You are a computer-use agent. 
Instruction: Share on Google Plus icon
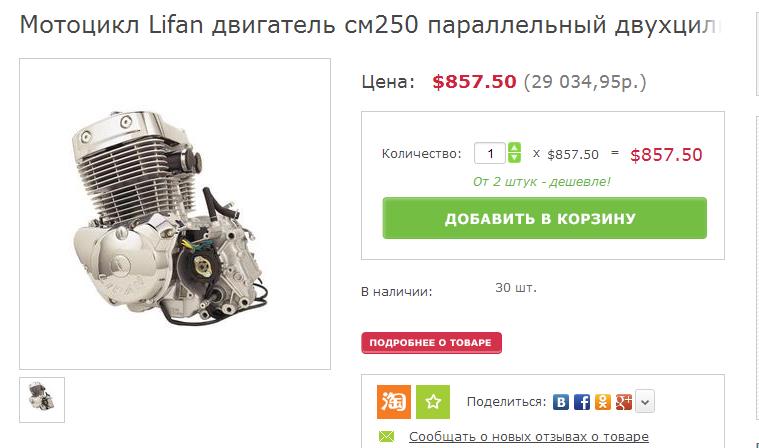(624, 402)
